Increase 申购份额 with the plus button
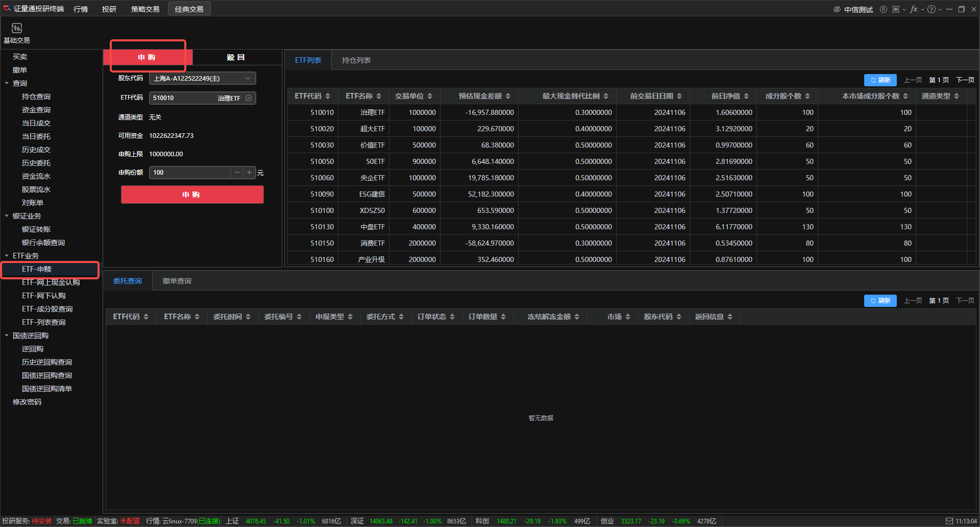Image resolution: width=980 pixels, height=527 pixels. click(x=249, y=173)
